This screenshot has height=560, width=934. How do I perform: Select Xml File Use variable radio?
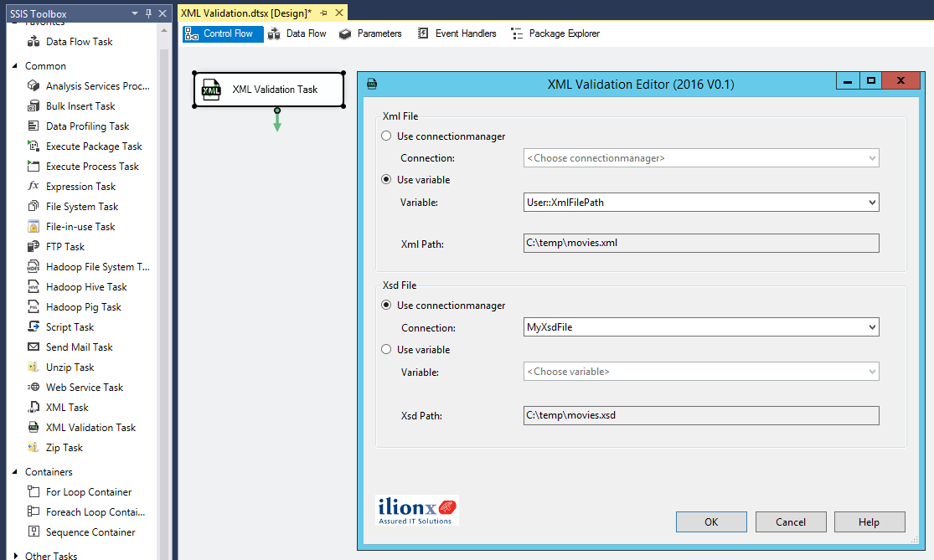pos(386,179)
